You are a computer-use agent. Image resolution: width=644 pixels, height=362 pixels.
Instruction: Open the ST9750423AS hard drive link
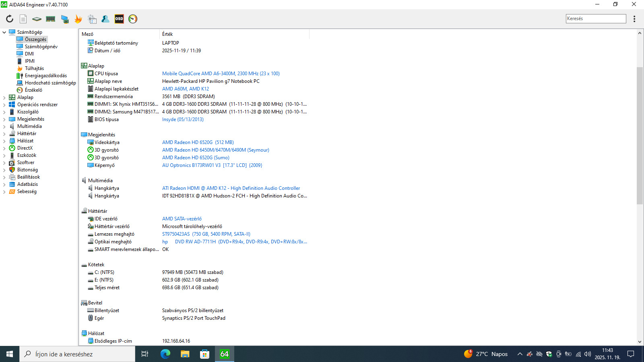pos(206,234)
